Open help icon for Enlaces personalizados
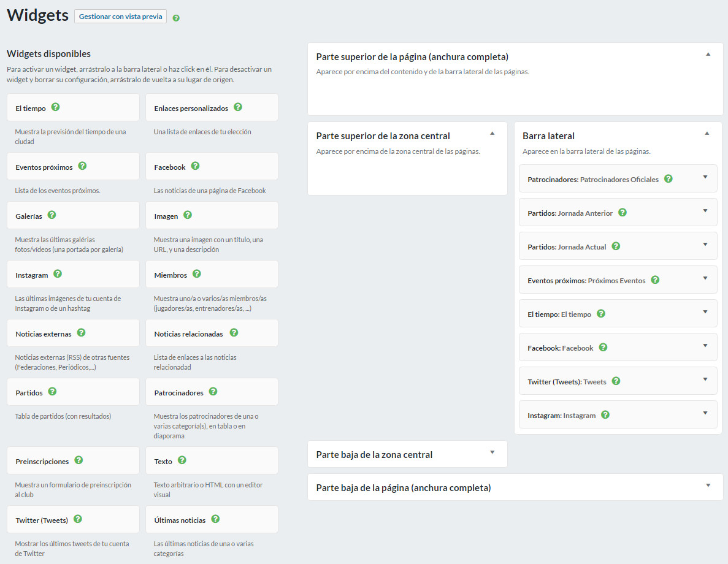728x564 pixels. click(238, 107)
